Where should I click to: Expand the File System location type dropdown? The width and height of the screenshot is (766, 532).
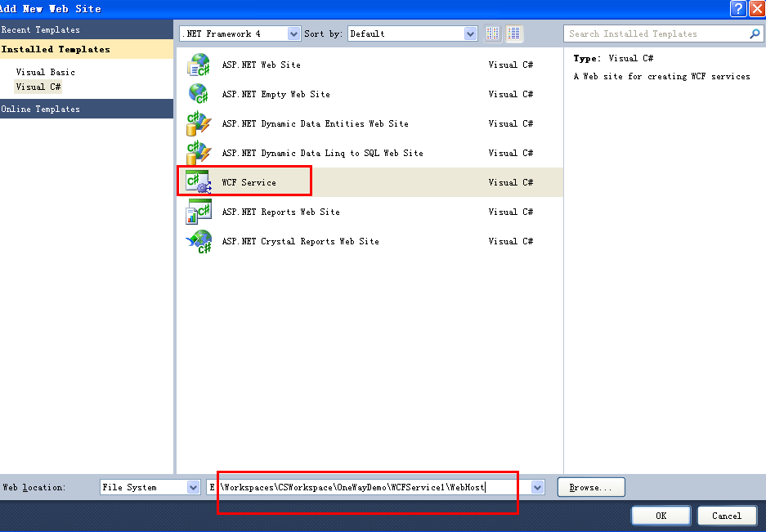pyautogui.click(x=194, y=487)
